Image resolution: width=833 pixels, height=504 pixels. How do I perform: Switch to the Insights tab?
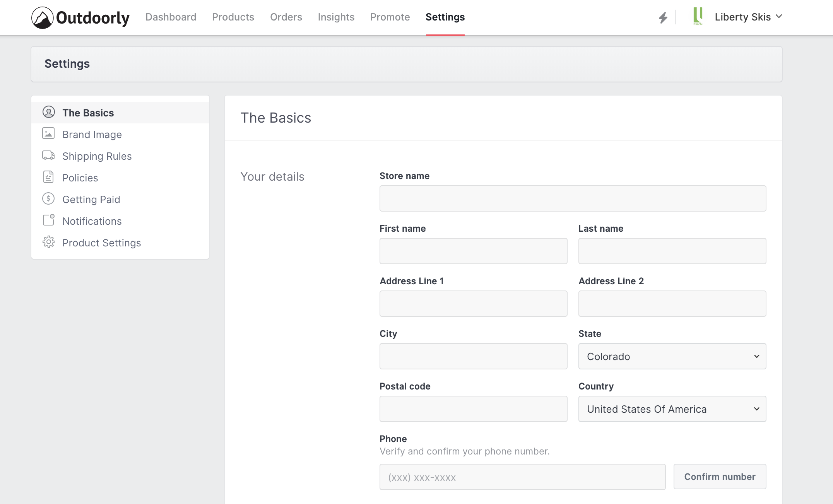click(x=336, y=17)
